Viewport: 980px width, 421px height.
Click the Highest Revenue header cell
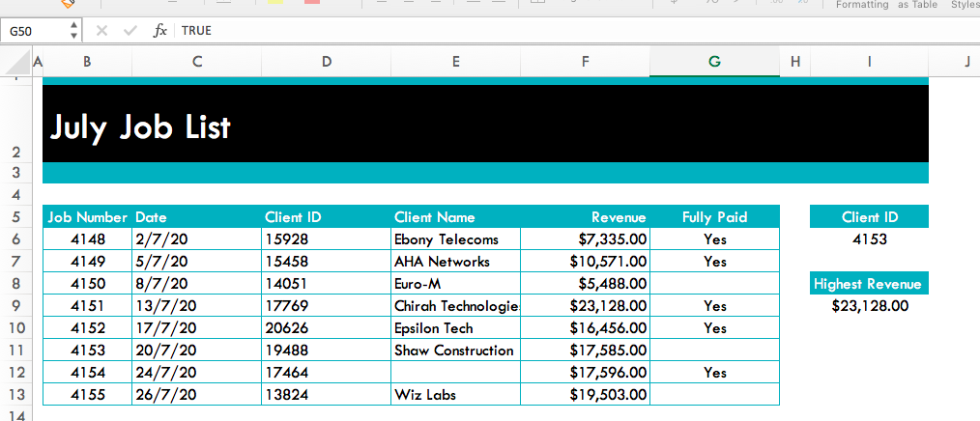tap(870, 284)
